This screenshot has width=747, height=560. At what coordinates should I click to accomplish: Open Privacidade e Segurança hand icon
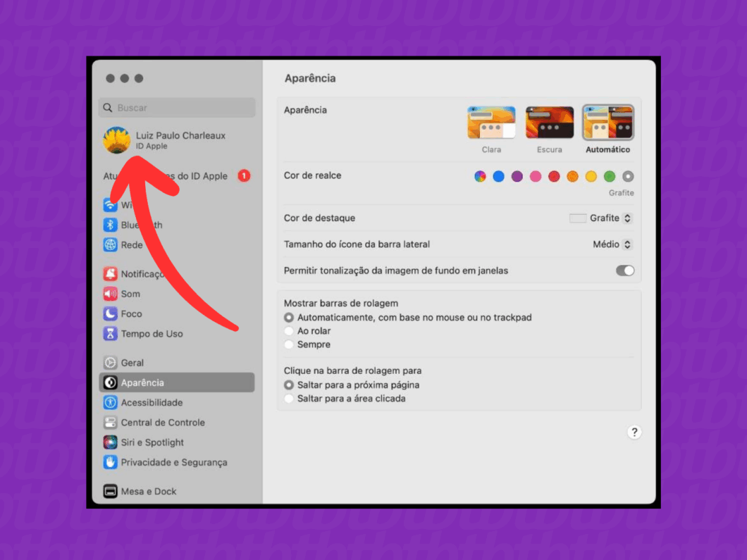[110, 463]
